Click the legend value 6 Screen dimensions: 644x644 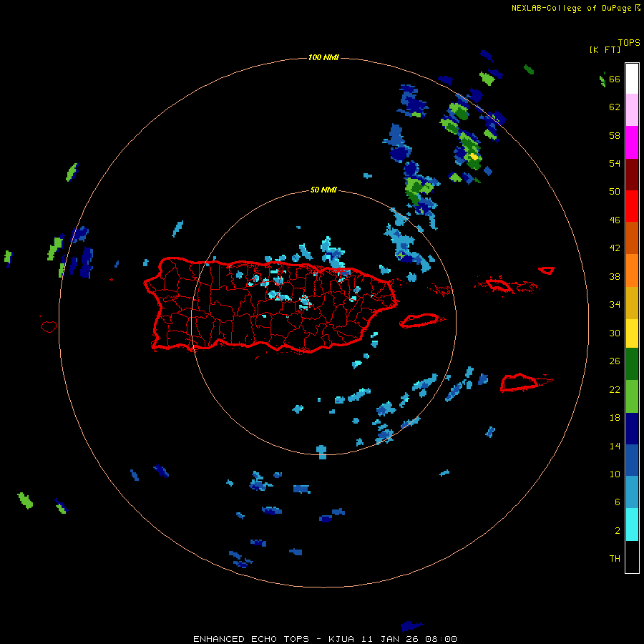[617, 502]
